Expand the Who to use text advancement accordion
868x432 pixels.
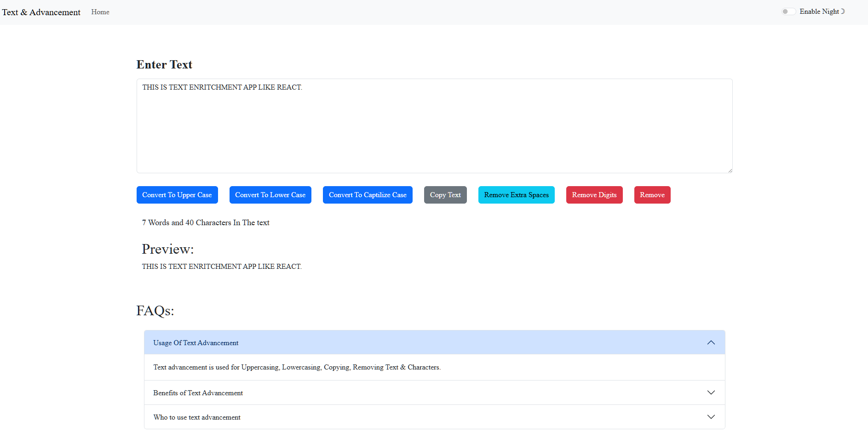click(435, 417)
